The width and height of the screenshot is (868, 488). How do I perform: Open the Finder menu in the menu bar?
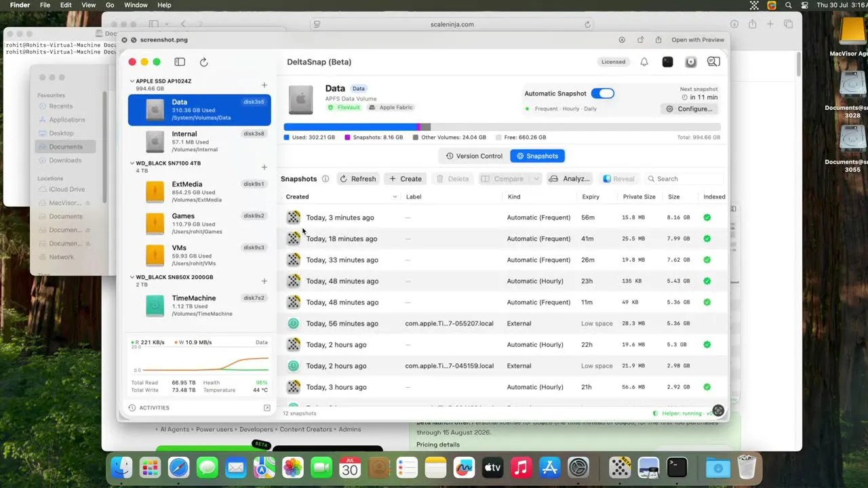click(20, 5)
